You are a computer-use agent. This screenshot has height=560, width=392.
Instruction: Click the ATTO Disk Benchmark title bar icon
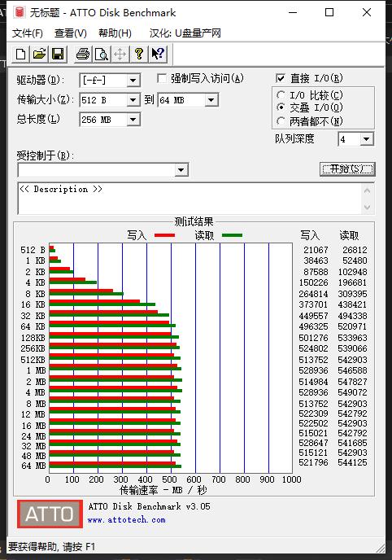(20, 12)
